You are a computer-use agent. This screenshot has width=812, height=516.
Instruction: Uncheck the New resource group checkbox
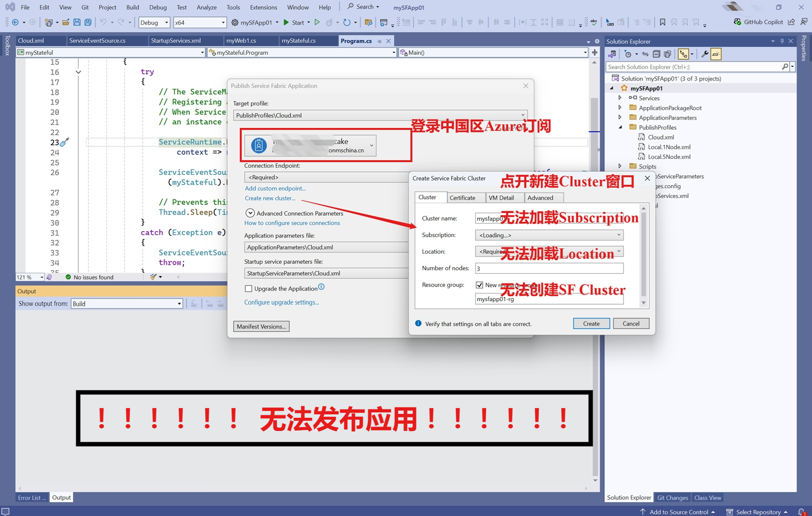pyautogui.click(x=479, y=284)
